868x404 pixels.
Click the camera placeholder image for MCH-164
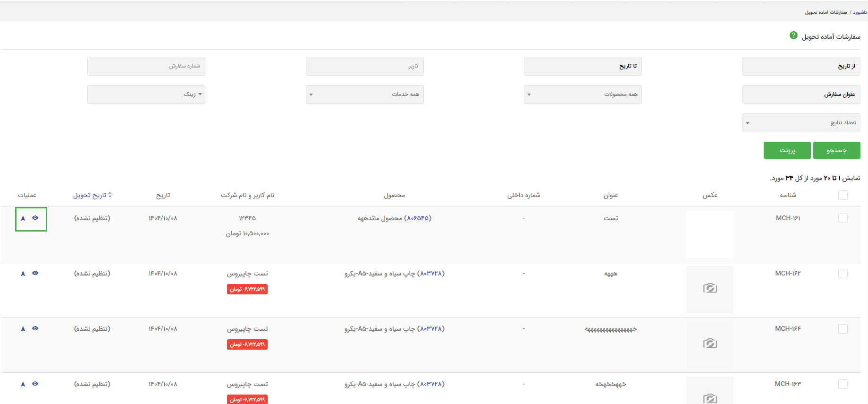pyautogui.click(x=709, y=344)
